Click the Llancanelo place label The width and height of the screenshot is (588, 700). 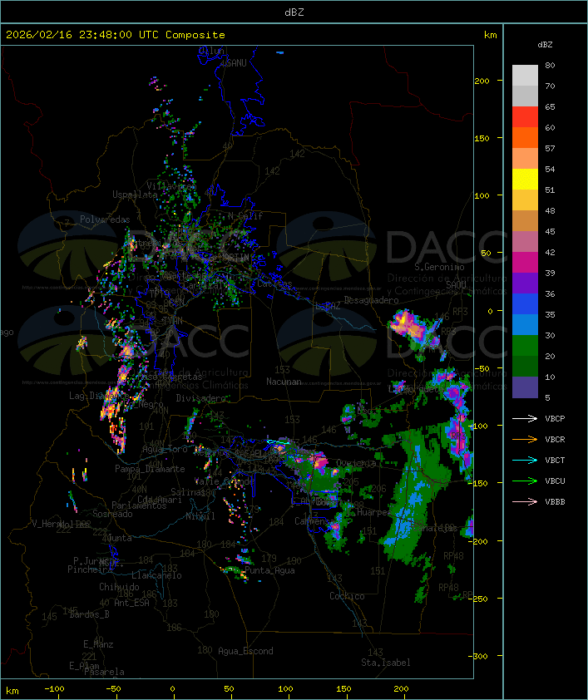click(x=156, y=575)
